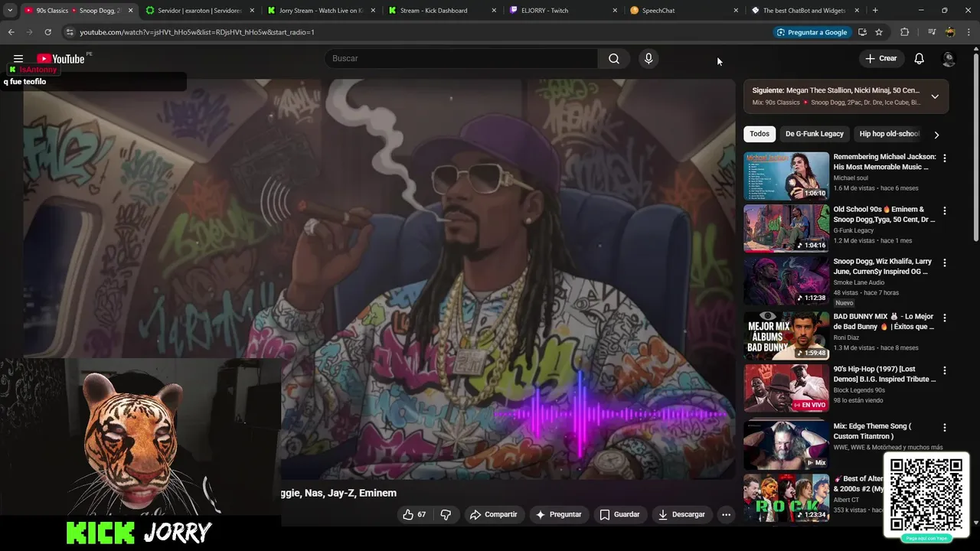Switch to the Servidor exaroton tab
980x551 pixels.
pyautogui.click(x=199, y=11)
